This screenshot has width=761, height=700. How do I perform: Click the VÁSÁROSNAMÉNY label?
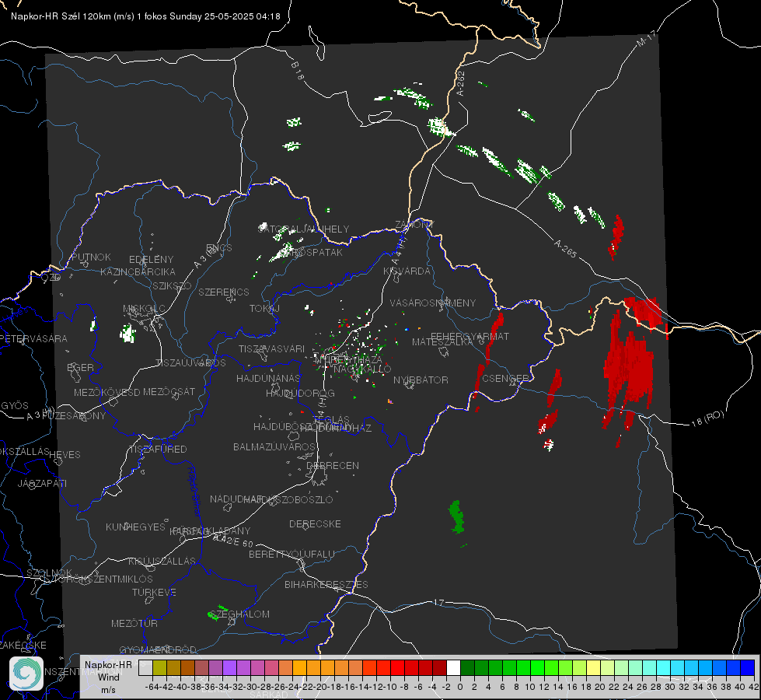click(433, 303)
